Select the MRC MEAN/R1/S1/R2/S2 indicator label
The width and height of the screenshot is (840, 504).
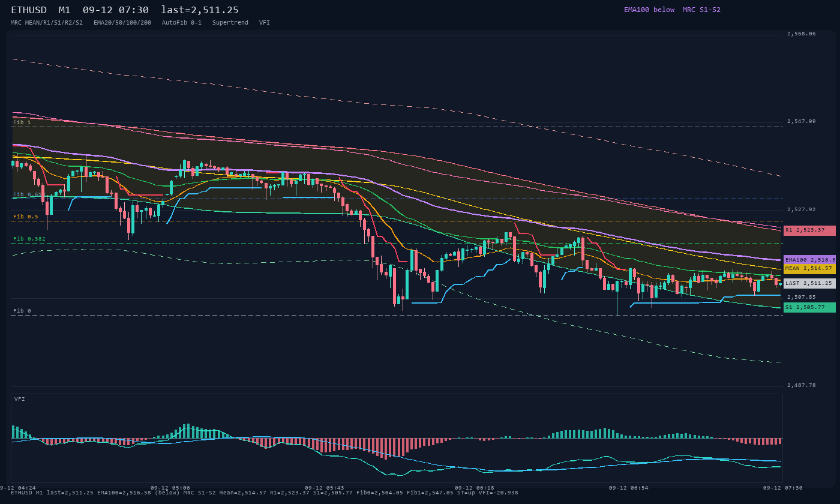[x=47, y=23]
